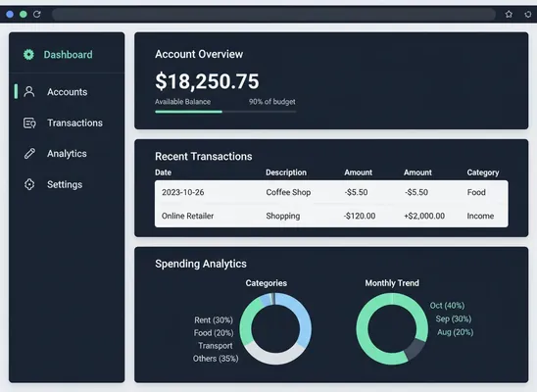
Task: Select the Food category cell
Action: coord(476,192)
